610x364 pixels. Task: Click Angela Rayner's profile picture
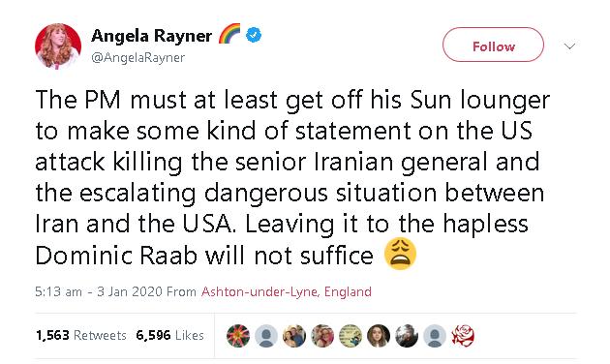pos(58,45)
